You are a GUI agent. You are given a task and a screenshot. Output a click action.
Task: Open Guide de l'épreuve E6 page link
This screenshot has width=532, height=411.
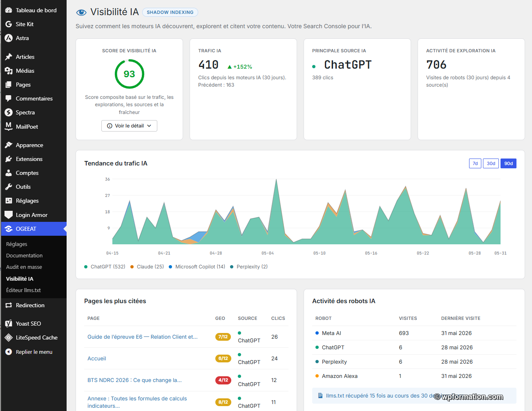click(x=143, y=337)
